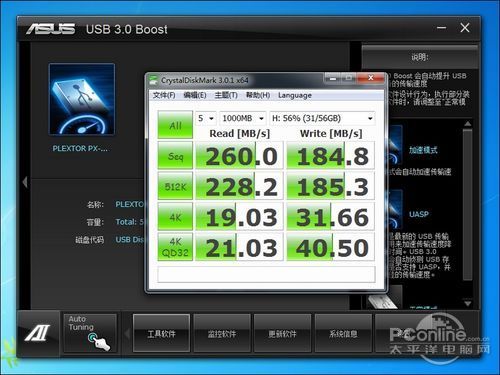Viewport: 500px width, 375px height.
Task: Run all benchmarks with the All button
Action: [x=175, y=125]
